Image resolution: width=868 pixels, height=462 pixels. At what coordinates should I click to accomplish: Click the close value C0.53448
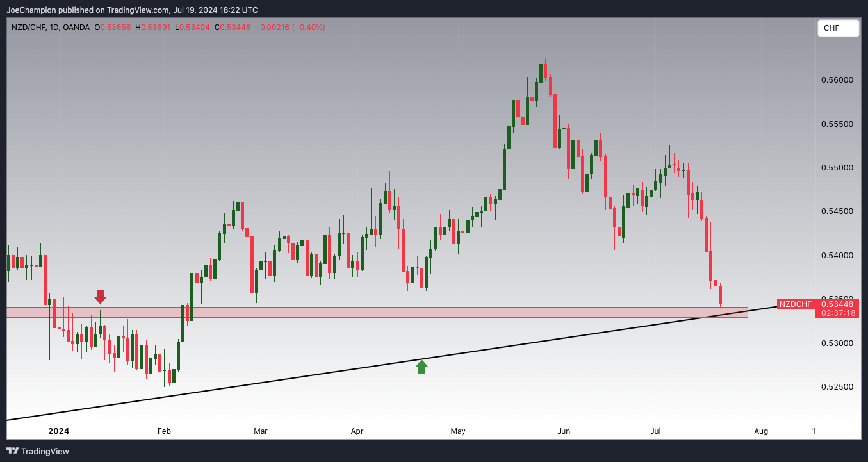(x=232, y=28)
